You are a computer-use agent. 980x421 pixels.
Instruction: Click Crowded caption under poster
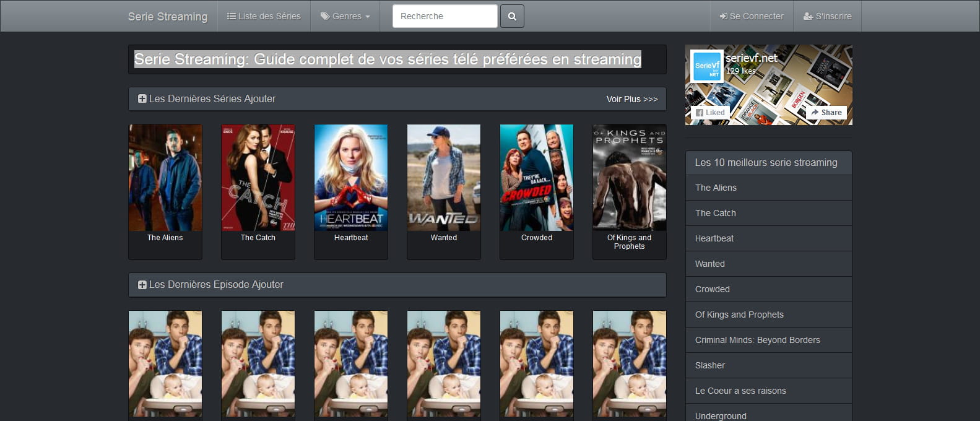click(x=537, y=238)
